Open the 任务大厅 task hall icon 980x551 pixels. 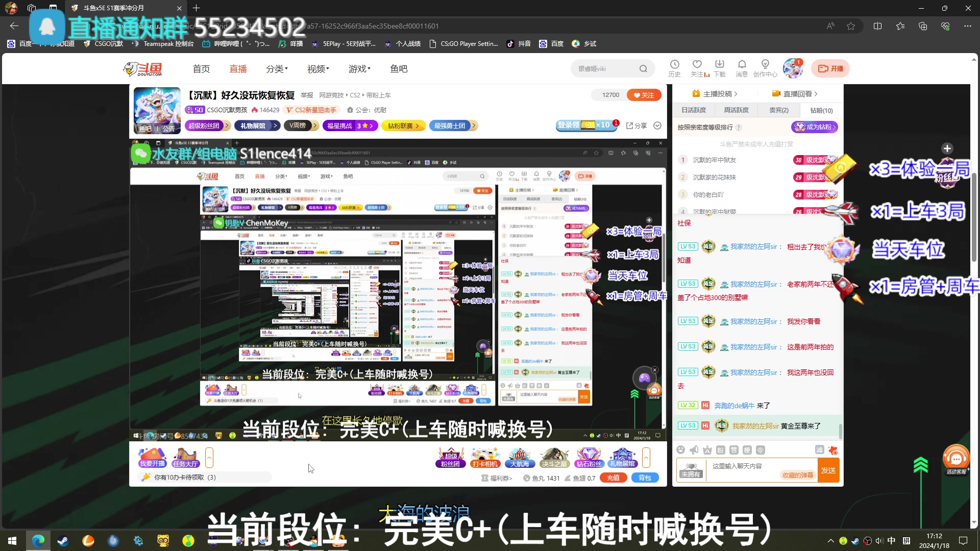pyautogui.click(x=185, y=458)
